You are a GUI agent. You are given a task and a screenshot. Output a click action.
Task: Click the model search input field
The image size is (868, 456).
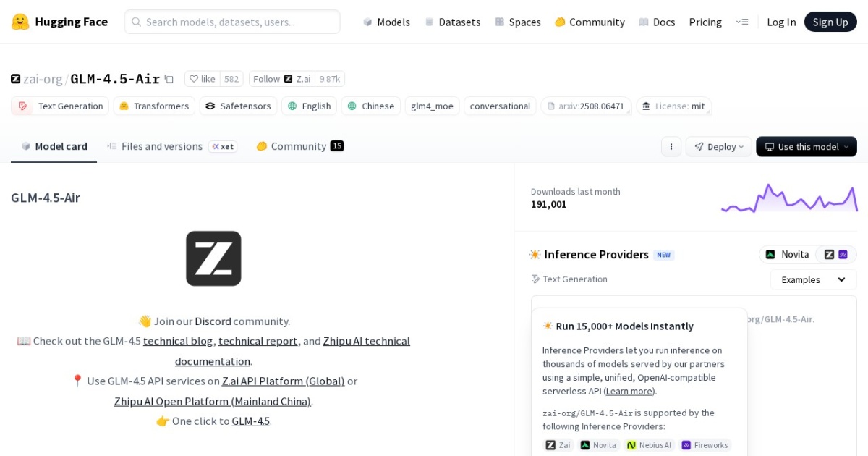pyautogui.click(x=231, y=22)
